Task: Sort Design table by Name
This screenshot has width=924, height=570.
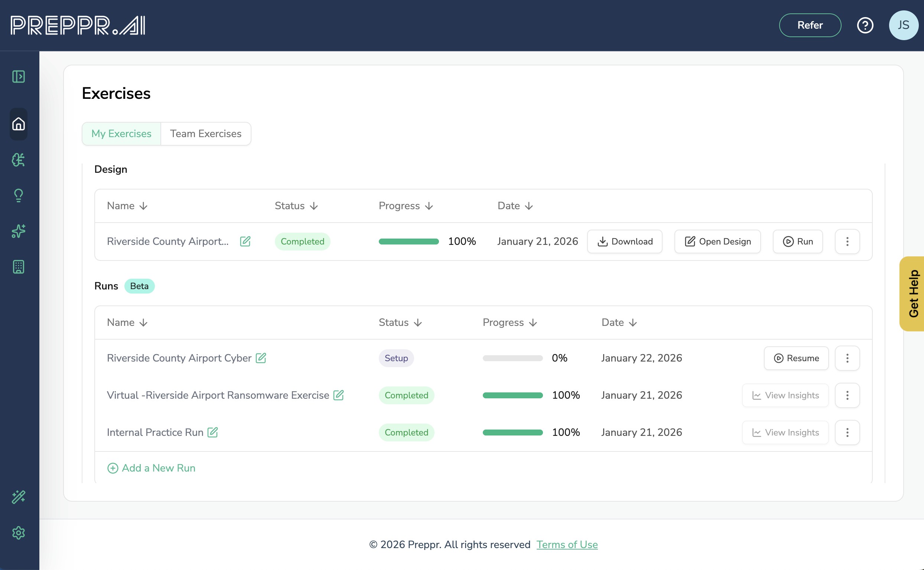Action: pos(127,206)
